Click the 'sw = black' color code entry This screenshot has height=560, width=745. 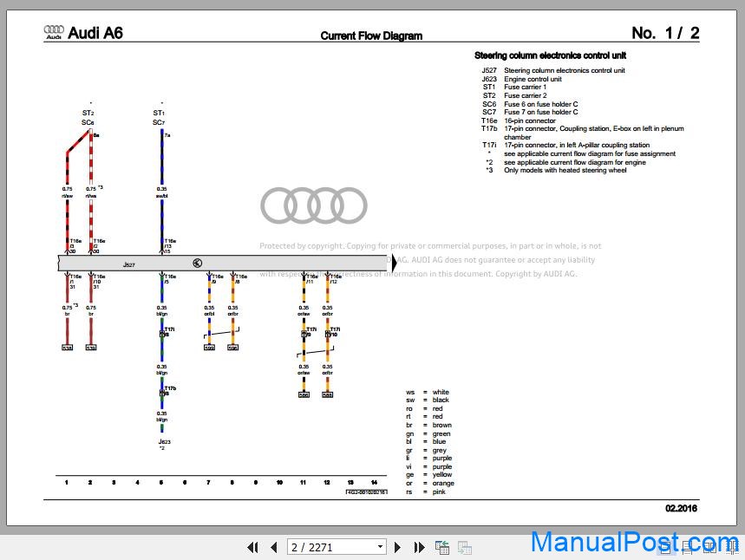tap(428, 400)
